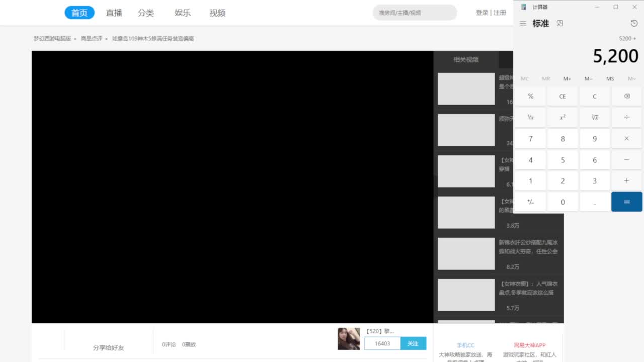
Task: Click the 注册 register link
Action: click(500, 13)
